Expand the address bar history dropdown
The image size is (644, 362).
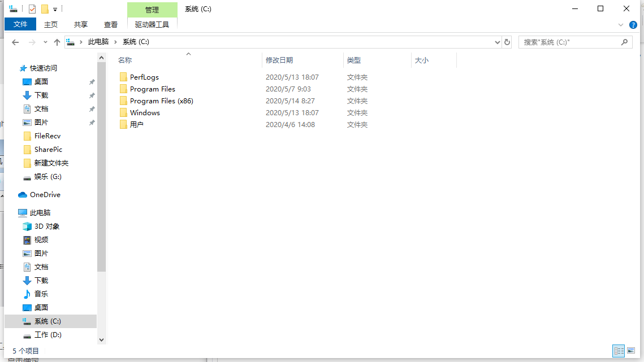[x=498, y=42]
